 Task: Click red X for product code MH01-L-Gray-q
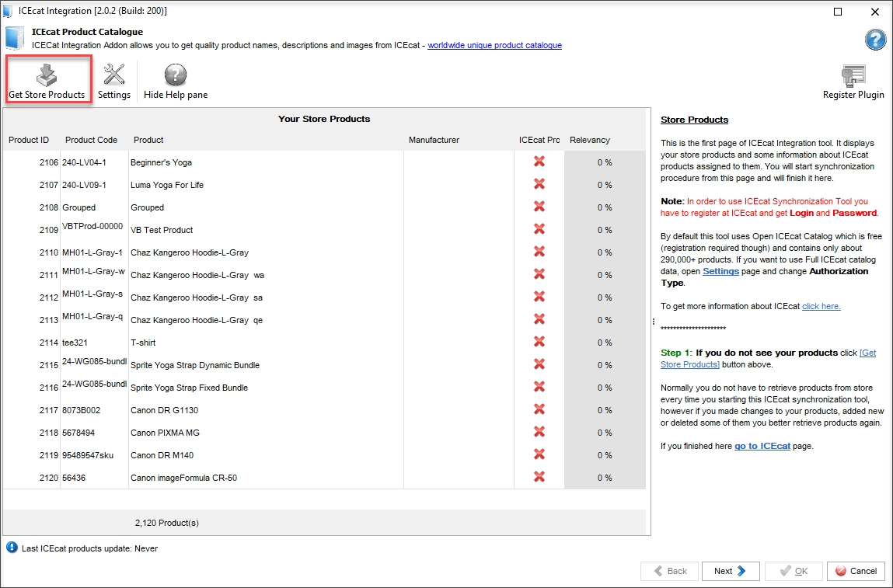click(x=539, y=319)
